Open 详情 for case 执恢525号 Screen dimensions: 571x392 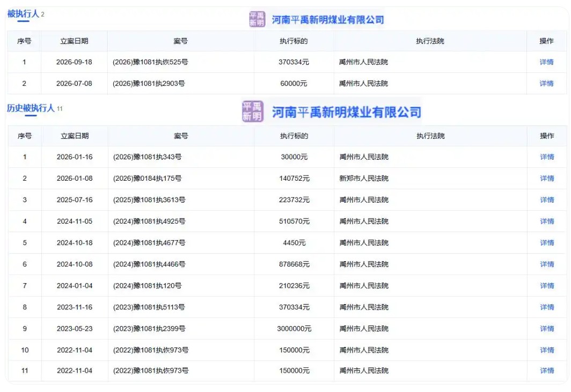546,62
